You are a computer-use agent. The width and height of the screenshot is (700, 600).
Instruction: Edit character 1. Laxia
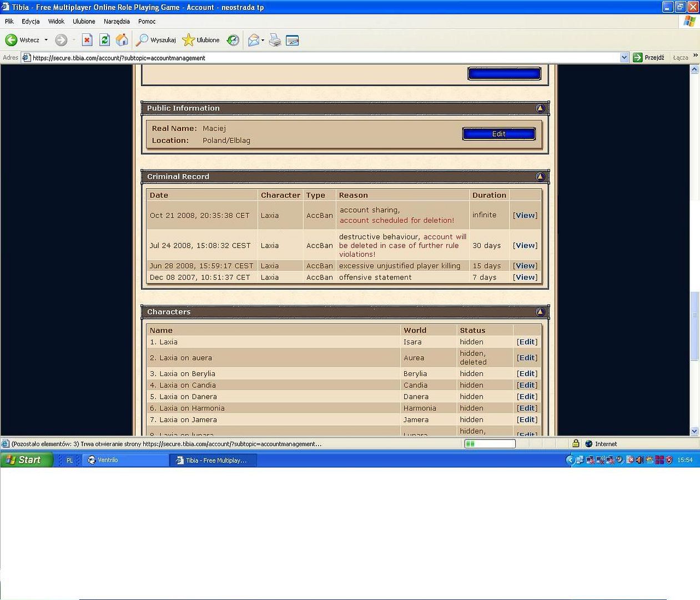click(x=527, y=342)
